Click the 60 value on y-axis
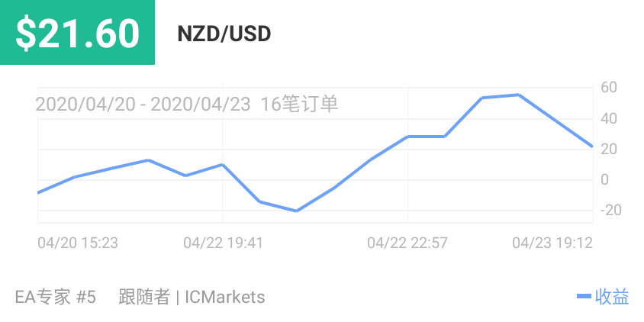The width and height of the screenshot is (644, 322). (608, 87)
